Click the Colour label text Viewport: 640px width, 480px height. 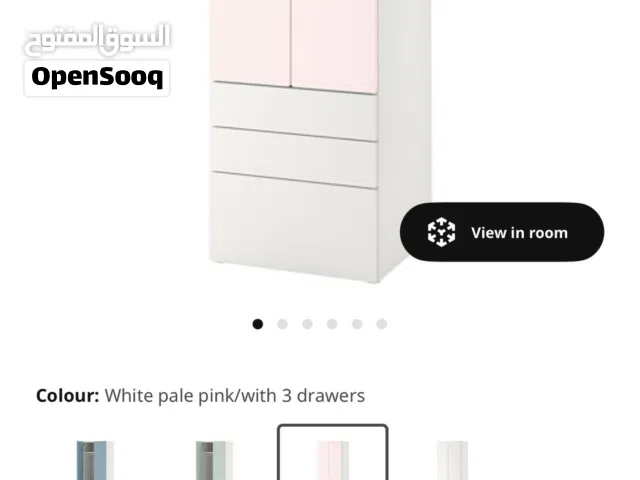coord(67,396)
